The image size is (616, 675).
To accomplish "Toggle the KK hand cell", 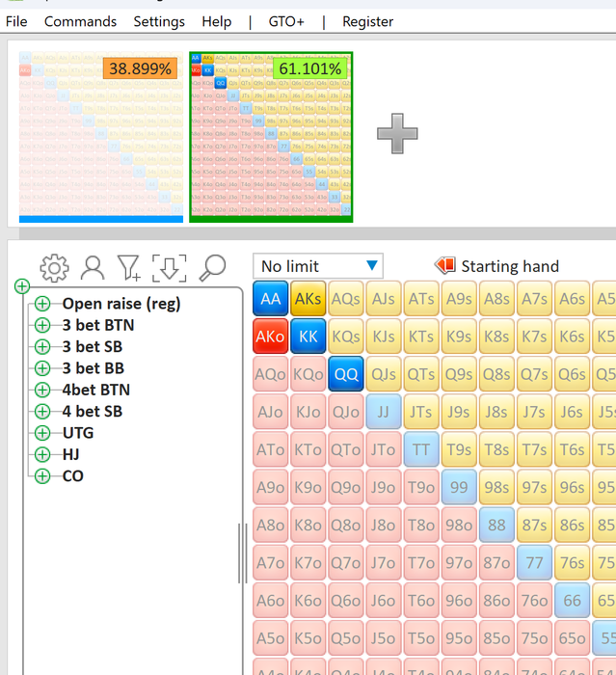I will coord(308,337).
